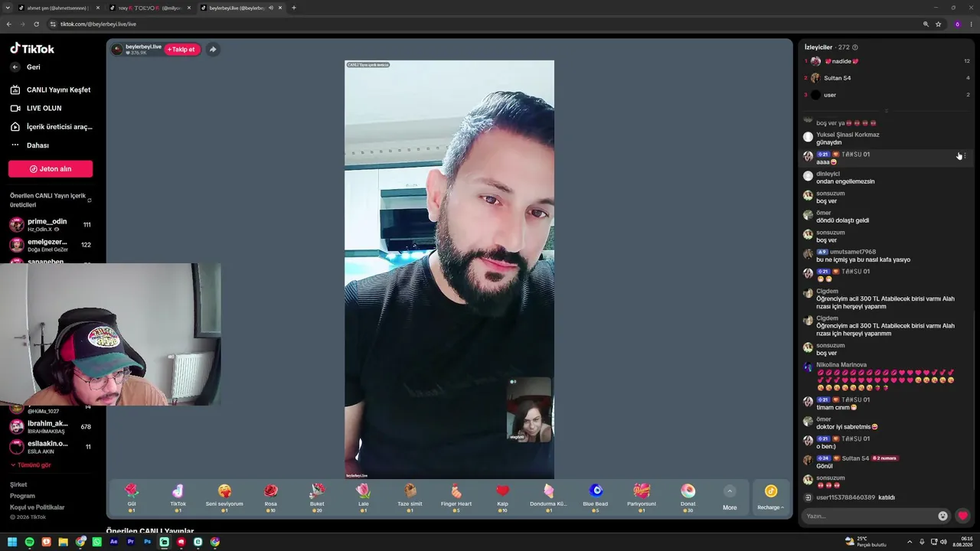The image size is (980, 551).
Task: Send the Lale tulip gift
Action: pyautogui.click(x=364, y=497)
